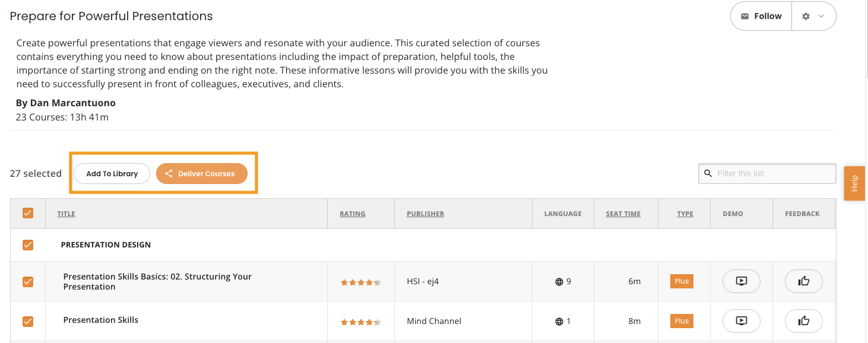The image size is (868, 343).
Task: Click the Add To Library button
Action: click(x=112, y=174)
